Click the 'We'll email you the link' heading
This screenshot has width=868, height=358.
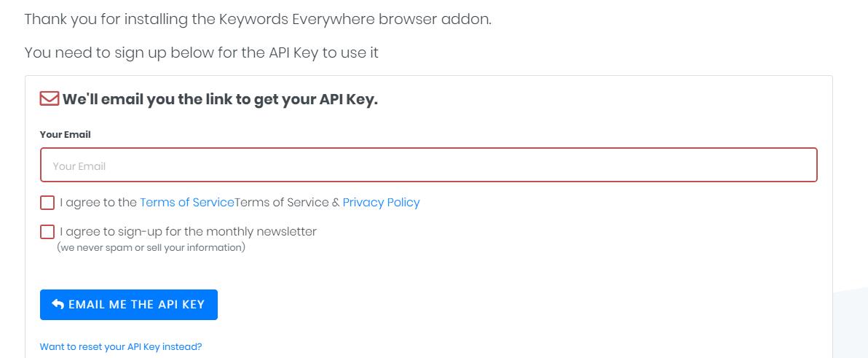click(220, 100)
